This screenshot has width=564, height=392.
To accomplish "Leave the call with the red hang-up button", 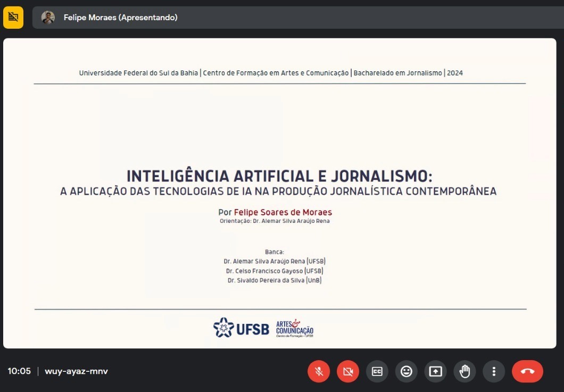I will 527,371.
